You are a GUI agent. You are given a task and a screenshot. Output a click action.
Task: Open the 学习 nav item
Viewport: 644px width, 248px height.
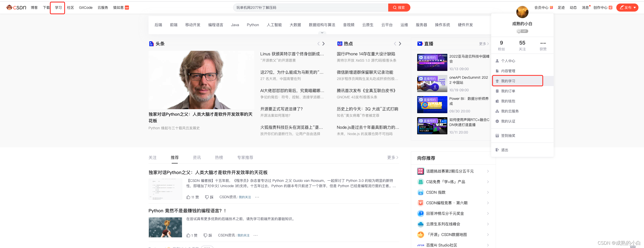[x=58, y=8]
